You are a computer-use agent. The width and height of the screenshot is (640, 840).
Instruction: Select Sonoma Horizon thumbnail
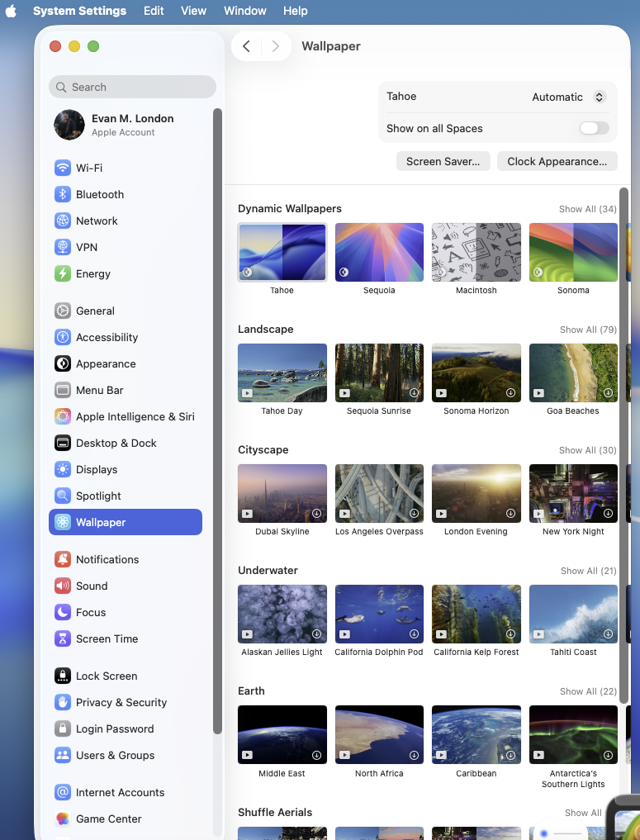pos(476,373)
